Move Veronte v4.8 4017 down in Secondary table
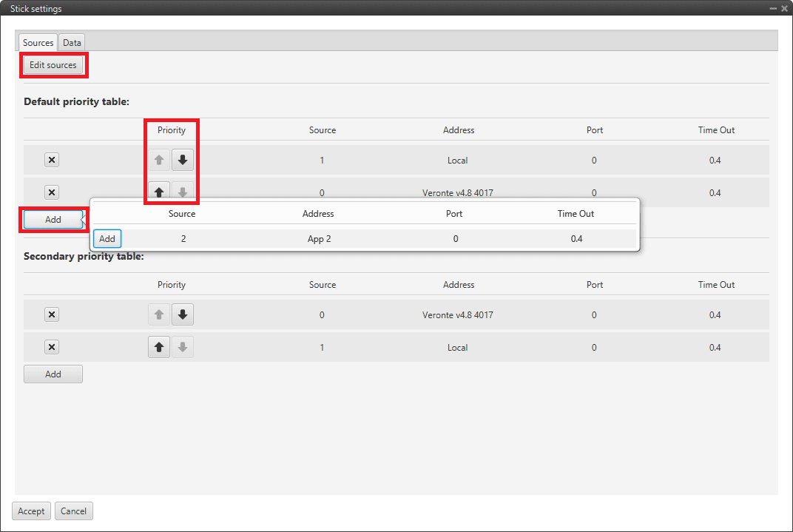The height and width of the screenshot is (532, 793). pos(183,314)
